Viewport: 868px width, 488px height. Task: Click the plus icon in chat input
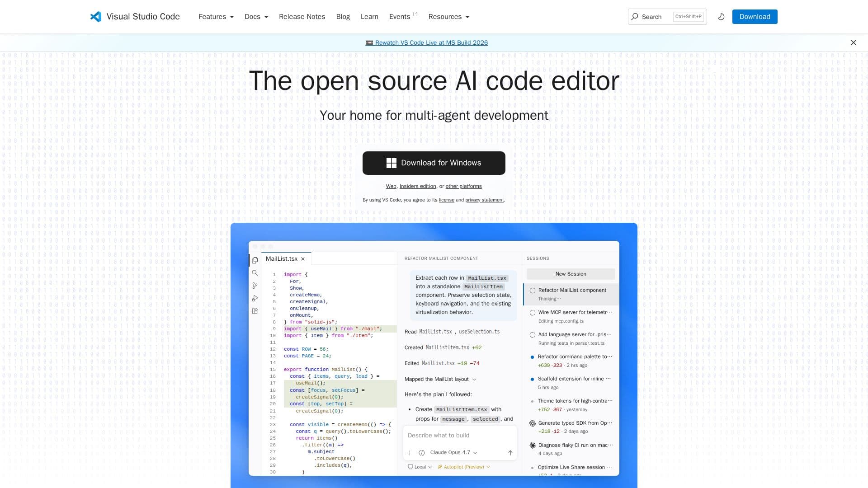coord(410,453)
